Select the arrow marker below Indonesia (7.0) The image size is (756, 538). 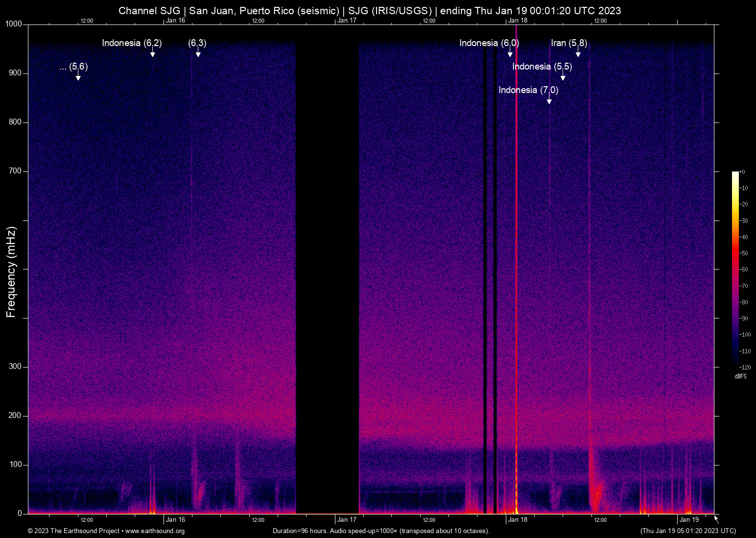point(549,100)
